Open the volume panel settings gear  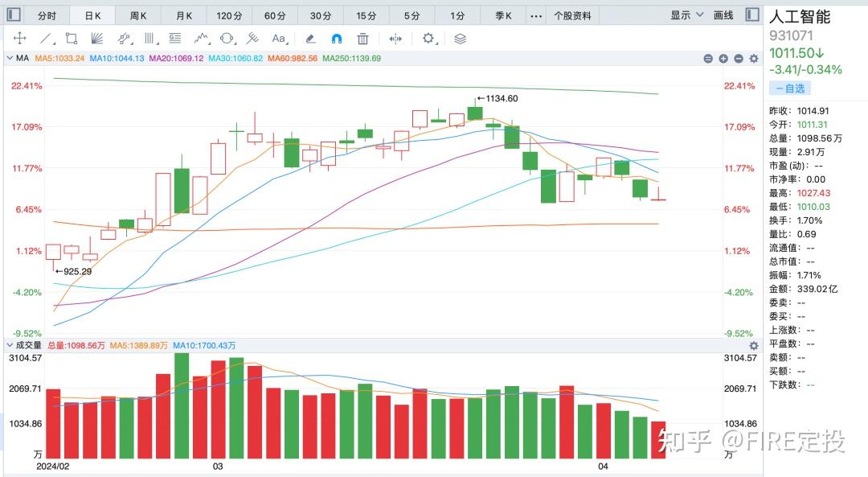753,345
